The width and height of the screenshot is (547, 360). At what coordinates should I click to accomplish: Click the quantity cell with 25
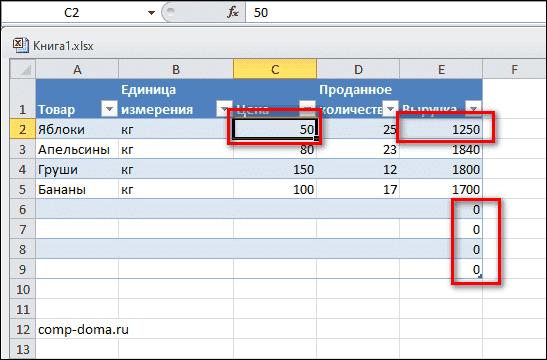pos(358,129)
